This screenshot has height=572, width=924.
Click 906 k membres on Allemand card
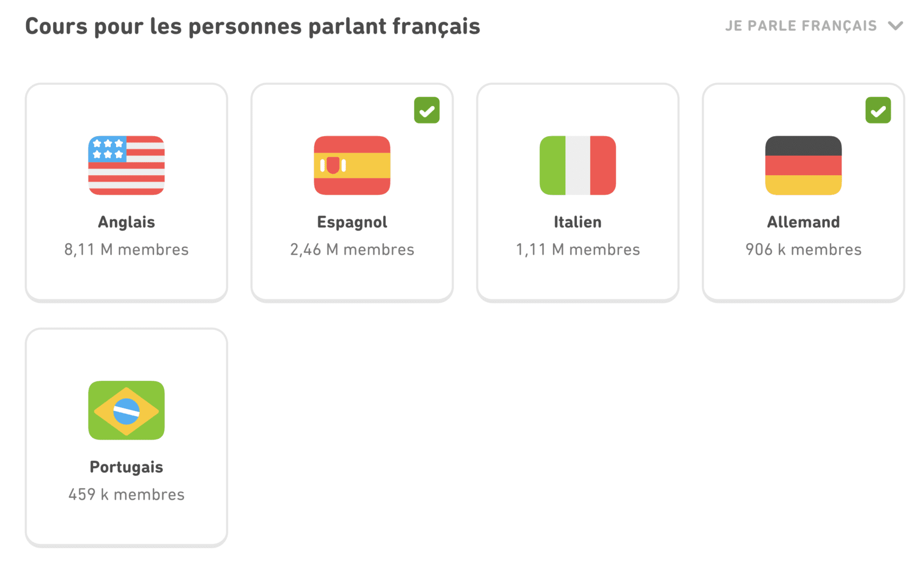click(803, 249)
